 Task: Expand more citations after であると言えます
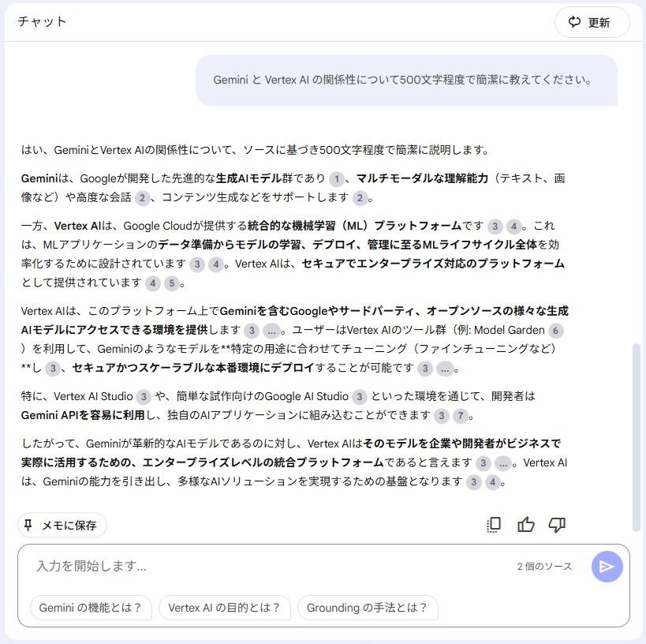pyautogui.click(x=503, y=463)
